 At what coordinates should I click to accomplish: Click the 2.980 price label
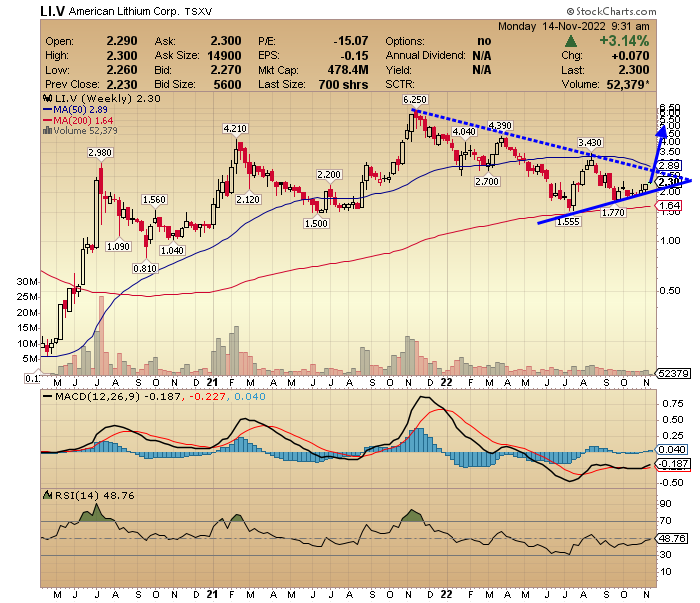(100, 153)
